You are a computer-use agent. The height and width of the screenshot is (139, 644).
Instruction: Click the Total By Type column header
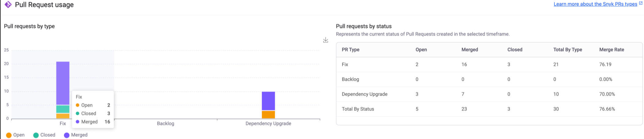point(567,50)
